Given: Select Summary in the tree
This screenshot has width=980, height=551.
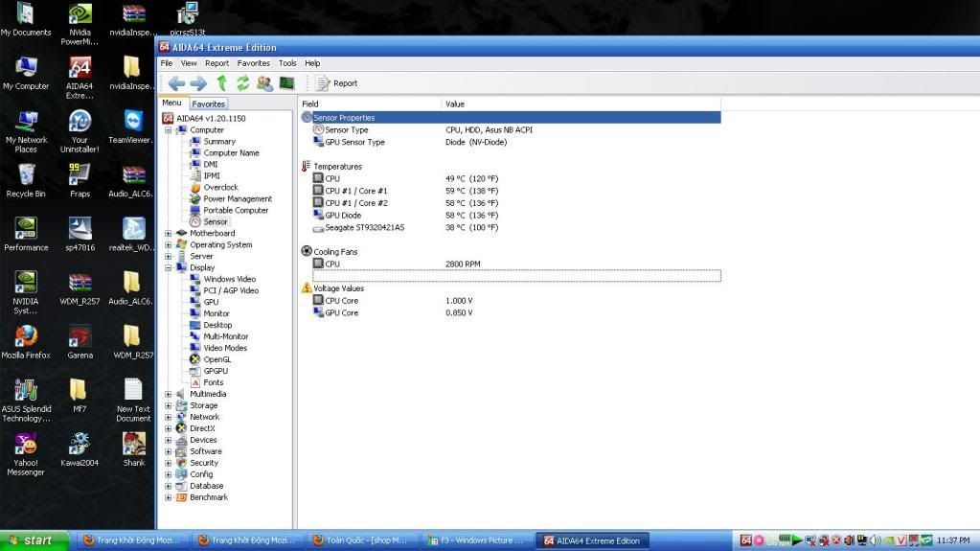Looking at the screenshot, I should coord(219,142).
